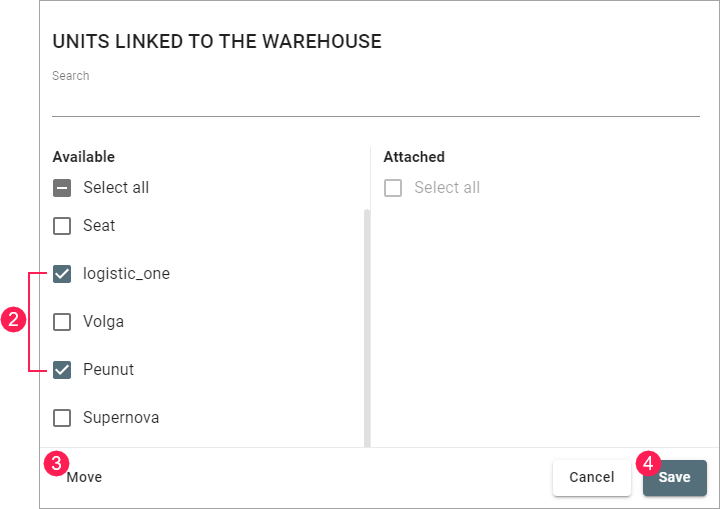Uncheck the Peunut checkbox
The width and height of the screenshot is (720, 509).
62,370
